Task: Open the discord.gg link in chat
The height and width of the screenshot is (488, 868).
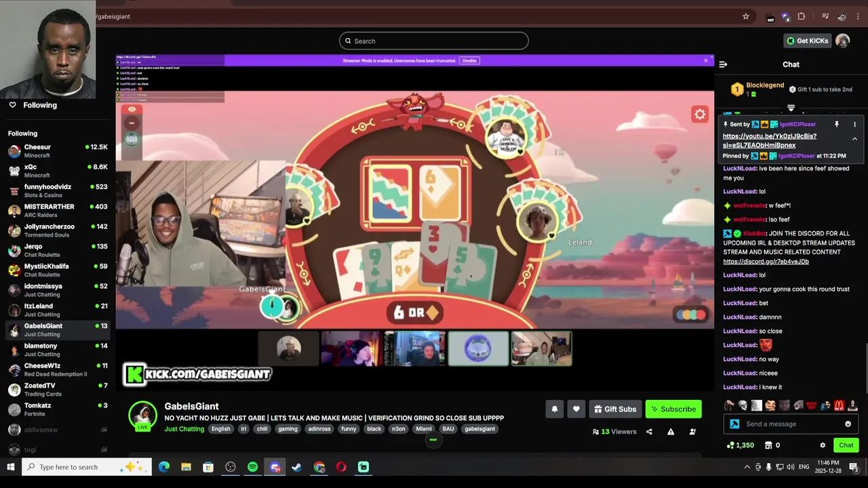Action: pos(766,262)
